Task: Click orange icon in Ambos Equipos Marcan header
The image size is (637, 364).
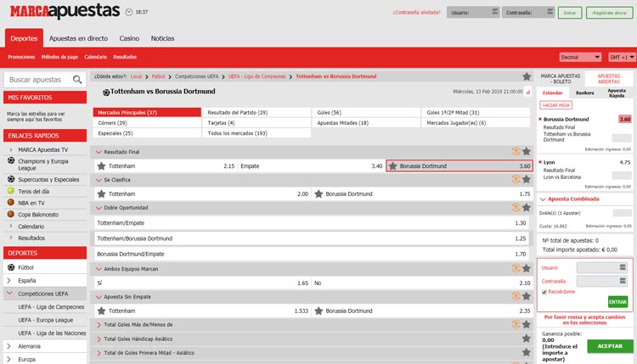Action: (516, 268)
